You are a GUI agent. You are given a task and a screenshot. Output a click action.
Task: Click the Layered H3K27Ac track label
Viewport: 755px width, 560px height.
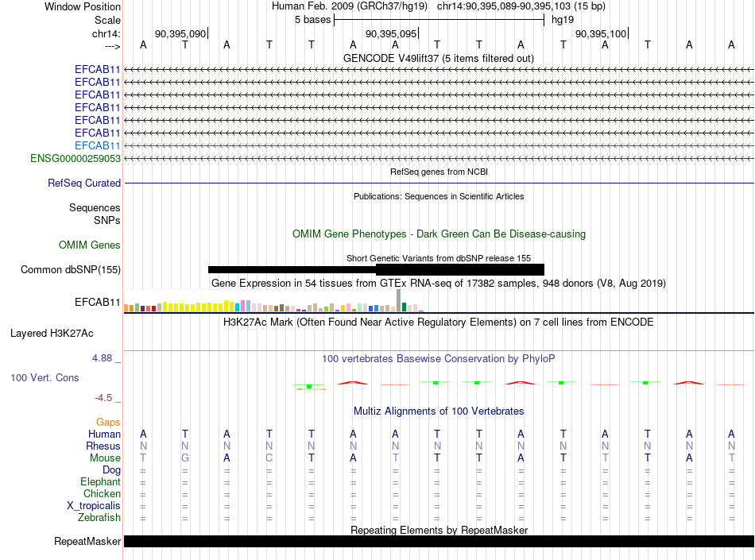click(52, 334)
